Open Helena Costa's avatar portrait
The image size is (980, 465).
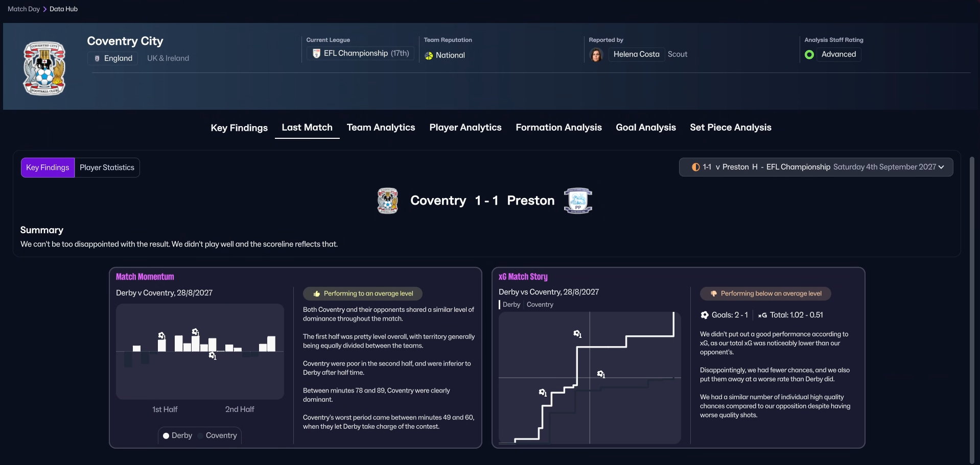(x=596, y=55)
